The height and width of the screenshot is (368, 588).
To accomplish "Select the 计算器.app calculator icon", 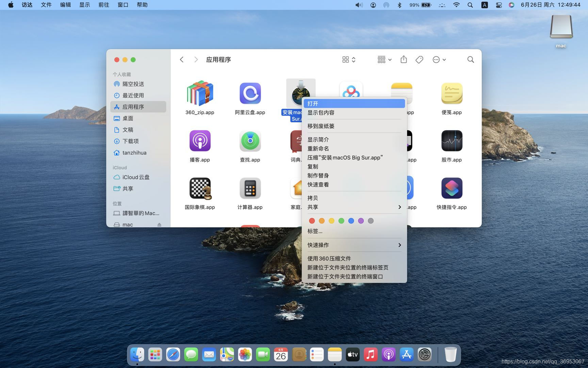I will pyautogui.click(x=250, y=188).
